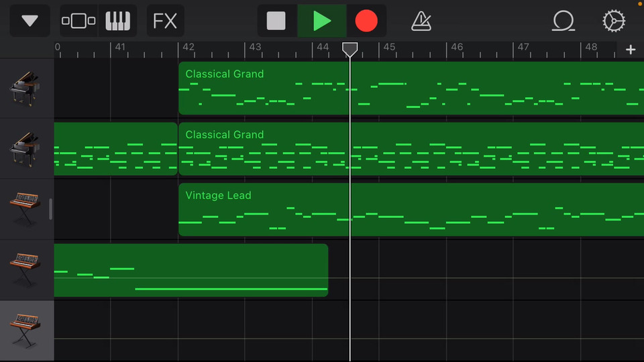Toggle the metronome icon
This screenshot has width=644, height=362.
421,21
